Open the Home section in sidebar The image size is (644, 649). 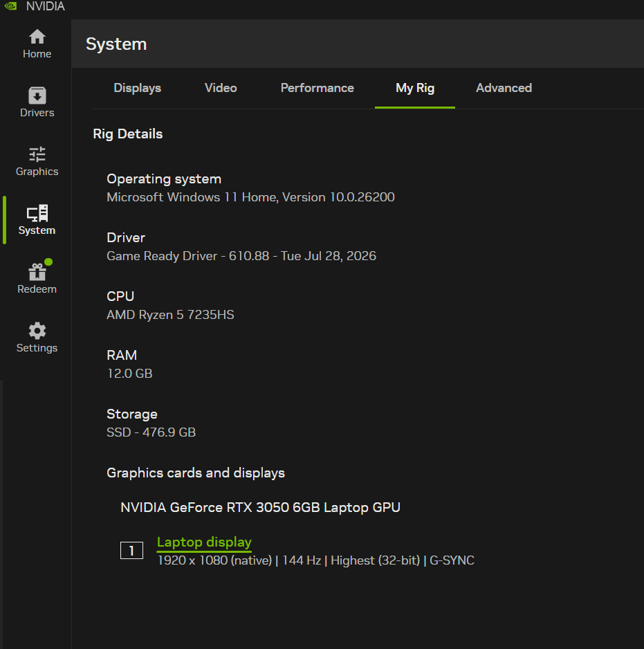[x=37, y=44]
